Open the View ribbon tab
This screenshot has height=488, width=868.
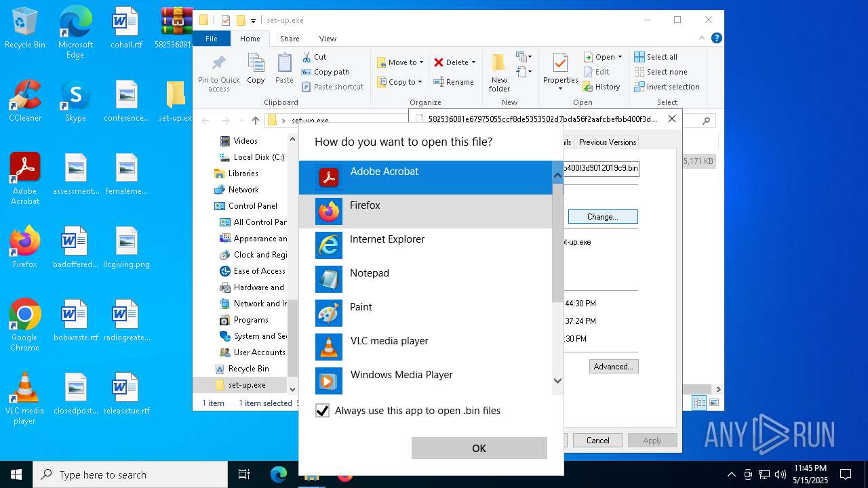(x=328, y=39)
